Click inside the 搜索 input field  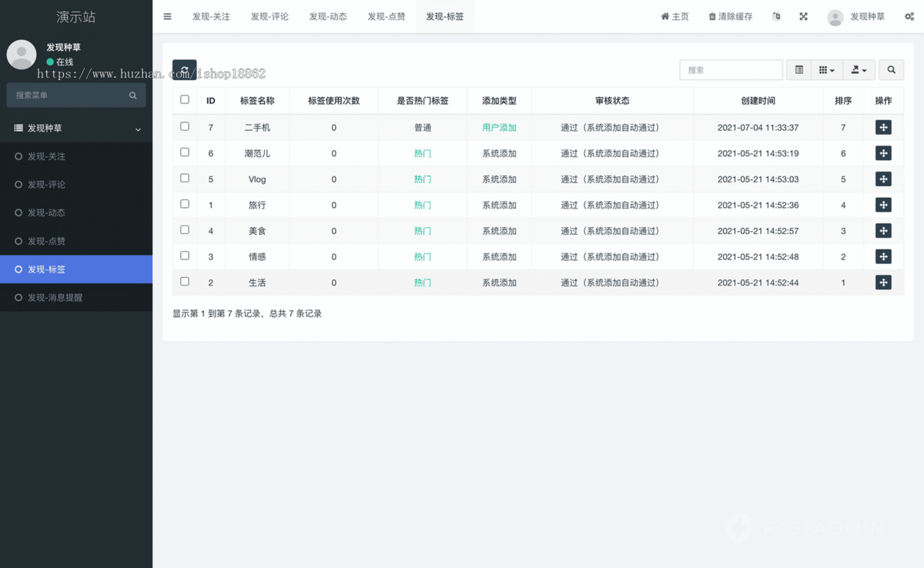click(x=730, y=69)
